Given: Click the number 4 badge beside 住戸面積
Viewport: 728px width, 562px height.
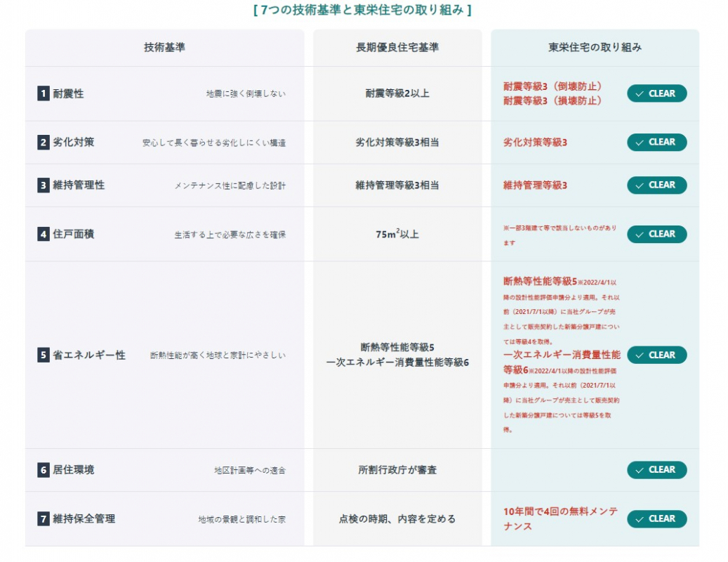Looking at the screenshot, I should tap(44, 234).
